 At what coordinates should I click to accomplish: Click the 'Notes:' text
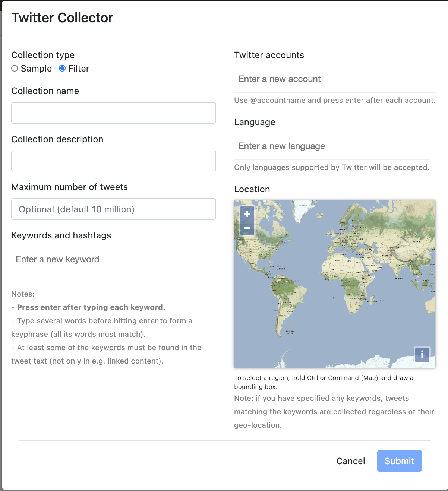click(x=23, y=294)
